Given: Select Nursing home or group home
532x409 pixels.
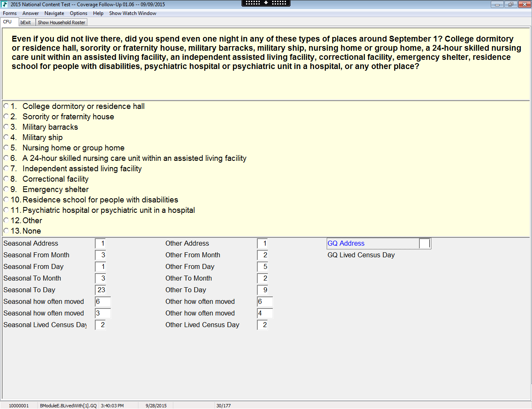Looking at the screenshot, I should click(6, 148).
